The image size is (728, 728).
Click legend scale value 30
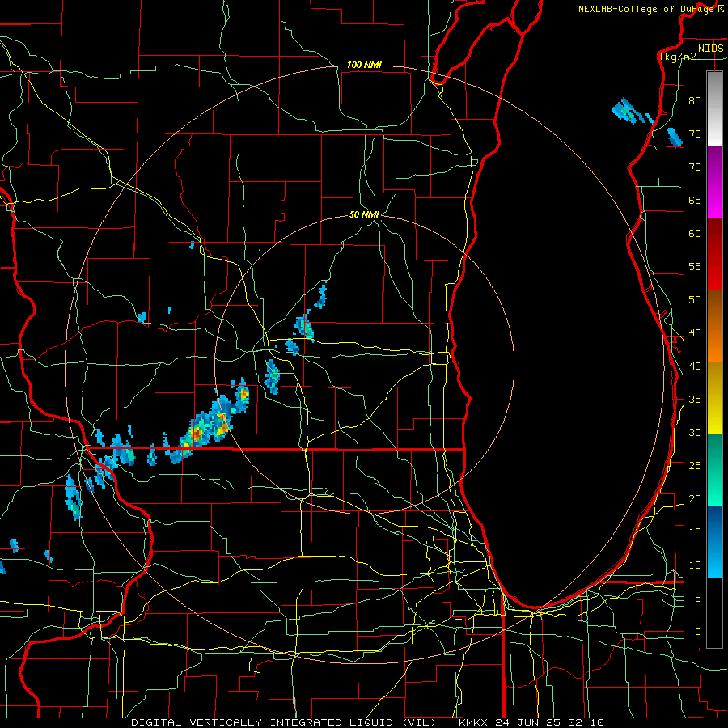(x=695, y=432)
